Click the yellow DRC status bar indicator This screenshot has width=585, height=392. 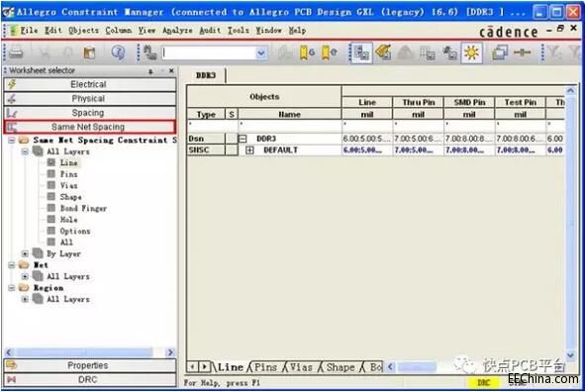click(x=483, y=383)
